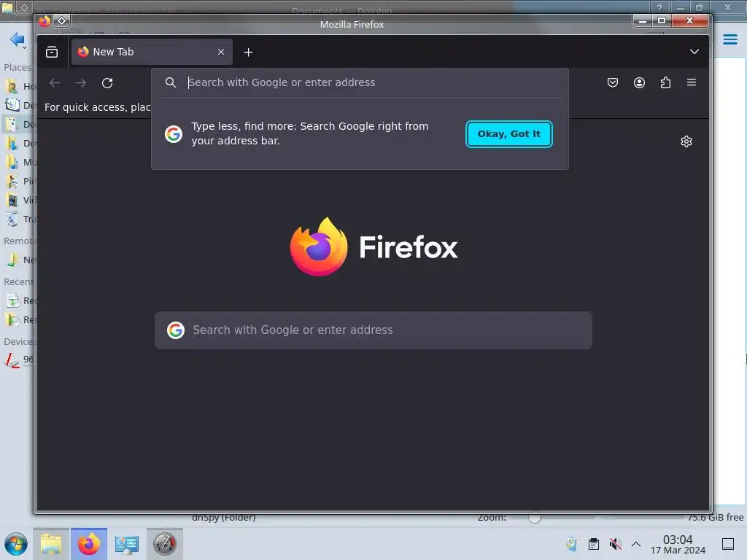The height and width of the screenshot is (560, 747).
Task: Click the search icon in the address bar
Action: (x=171, y=82)
